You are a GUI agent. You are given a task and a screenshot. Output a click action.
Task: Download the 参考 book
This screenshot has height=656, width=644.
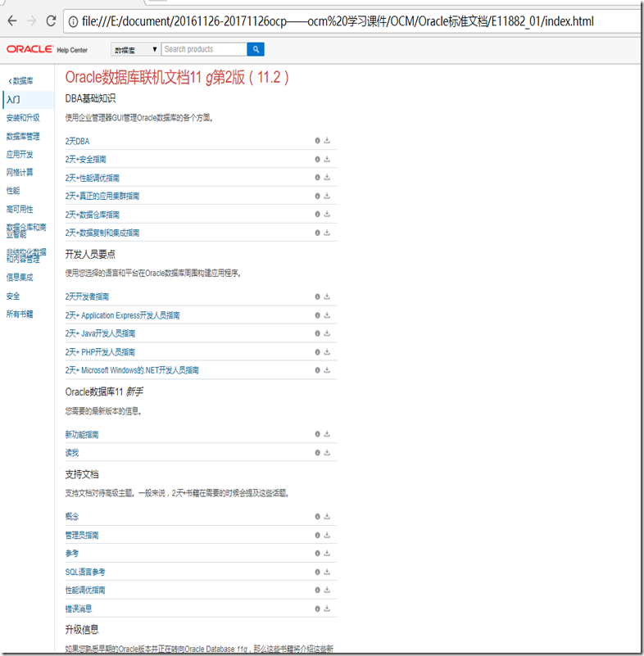coord(327,554)
